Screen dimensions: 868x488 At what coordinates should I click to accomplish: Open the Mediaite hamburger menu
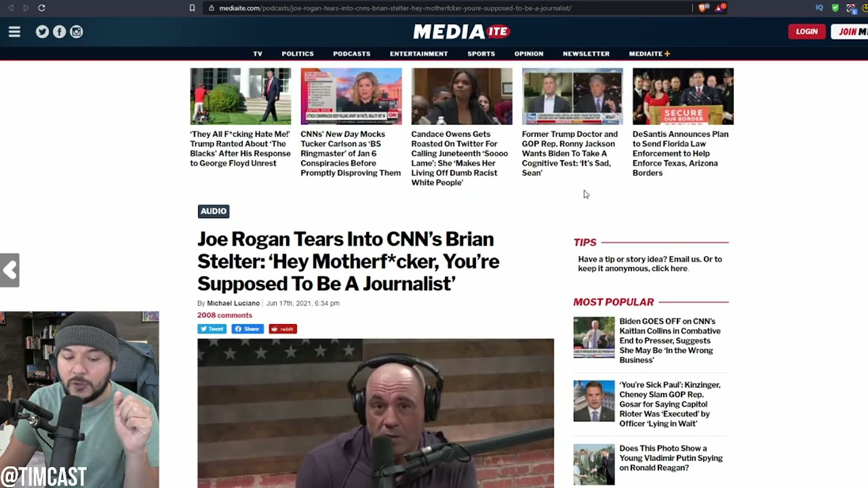14,32
